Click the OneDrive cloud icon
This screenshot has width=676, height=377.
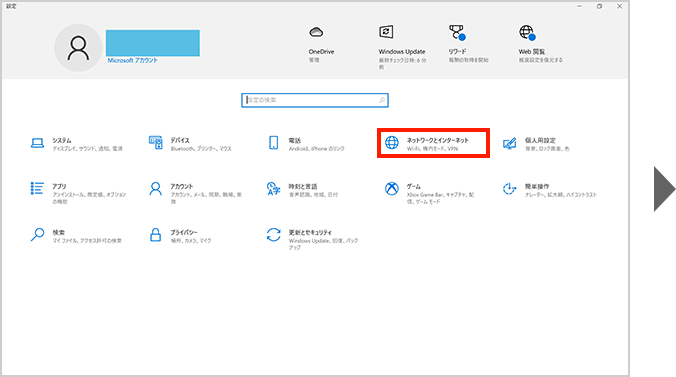[316, 32]
